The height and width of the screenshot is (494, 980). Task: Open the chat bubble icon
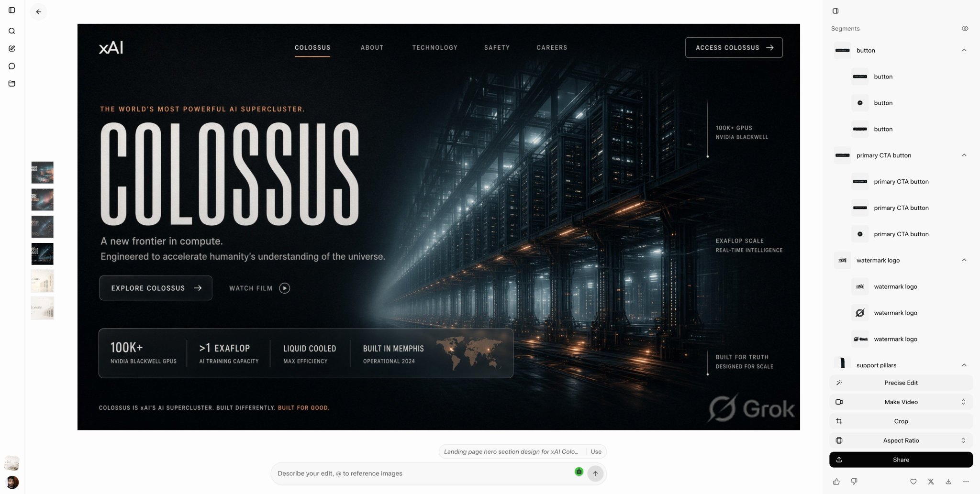click(12, 66)
